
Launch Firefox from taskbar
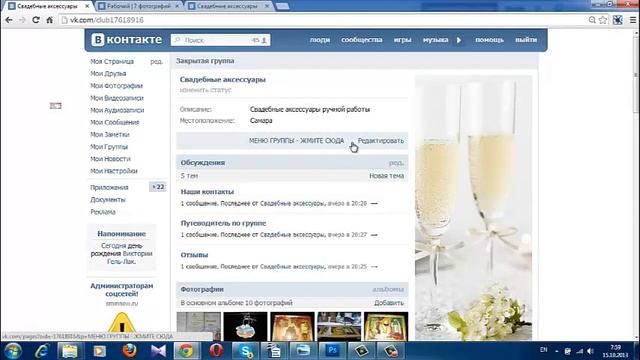129,351
